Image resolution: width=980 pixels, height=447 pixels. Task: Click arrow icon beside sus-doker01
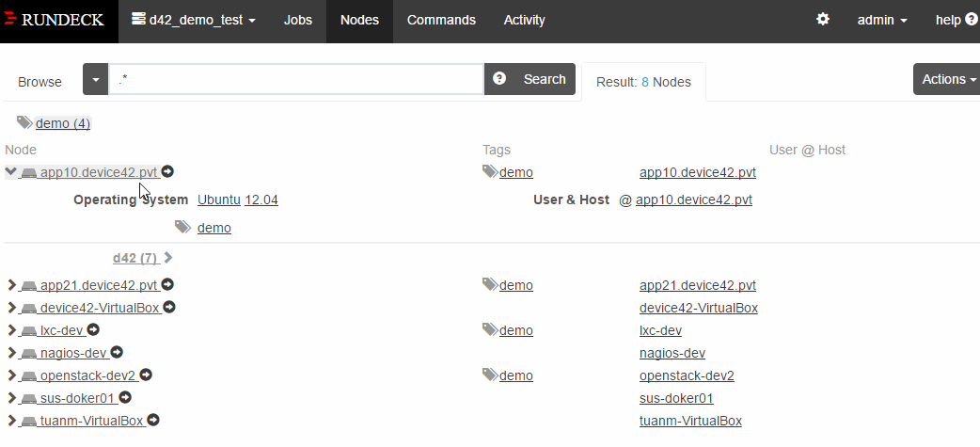pyautogui.click(x=124, y=398)
